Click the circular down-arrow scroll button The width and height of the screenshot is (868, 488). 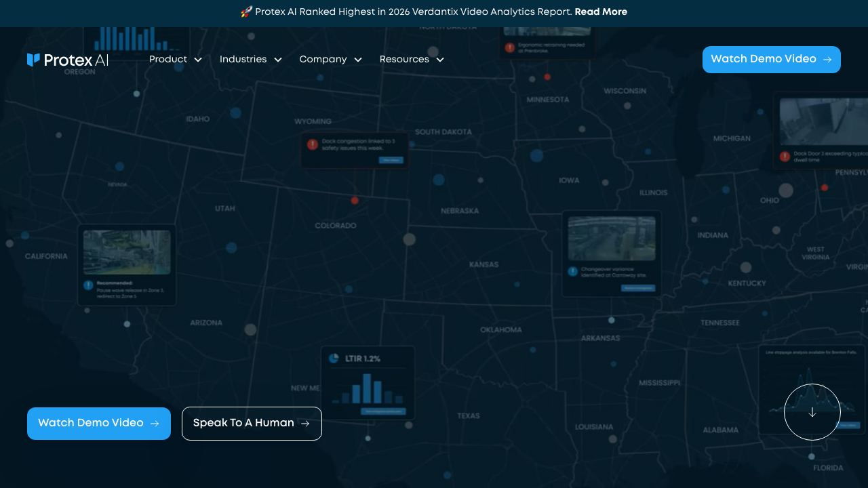(x=812, y=412)
